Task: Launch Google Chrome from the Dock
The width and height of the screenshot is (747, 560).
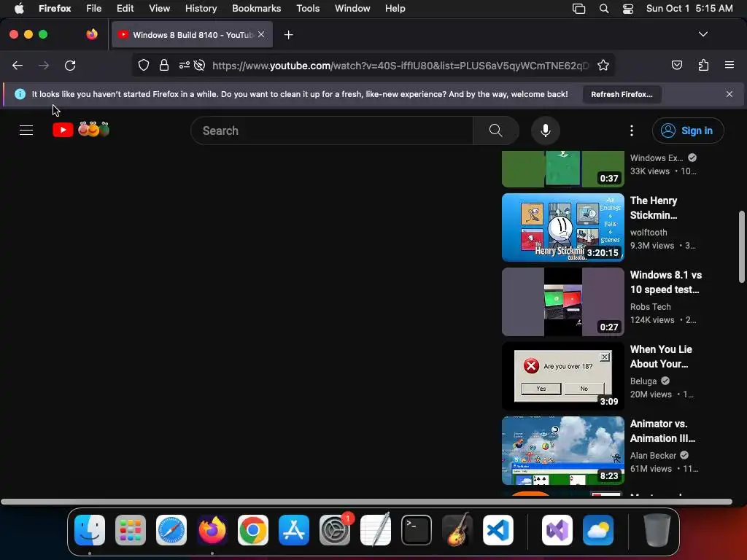Action: (253, 530)
